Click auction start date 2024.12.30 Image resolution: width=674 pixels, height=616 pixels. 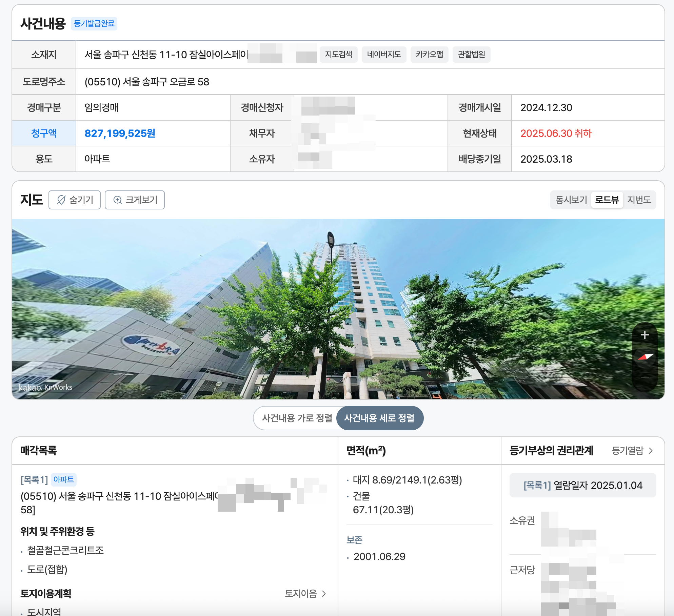click(546, 108)
